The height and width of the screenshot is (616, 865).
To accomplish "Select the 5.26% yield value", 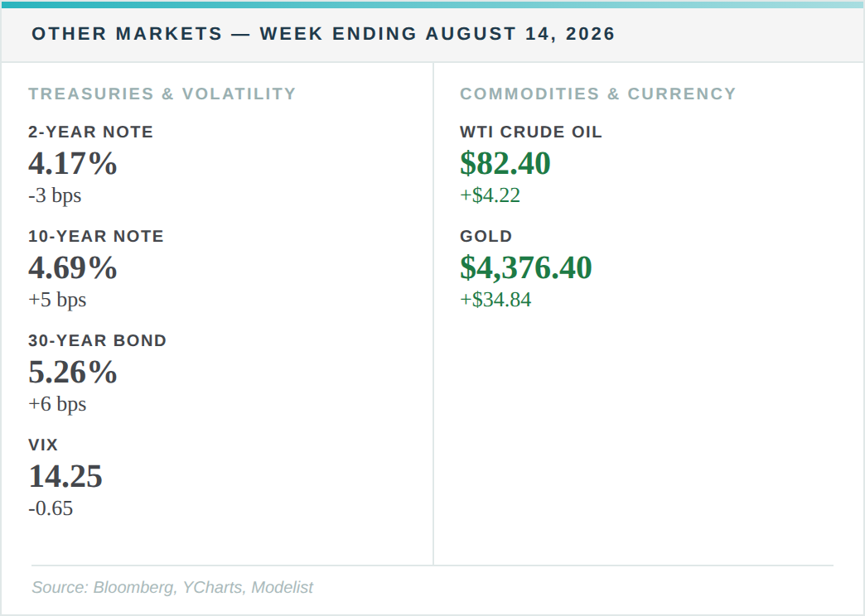I will [73, 373].
